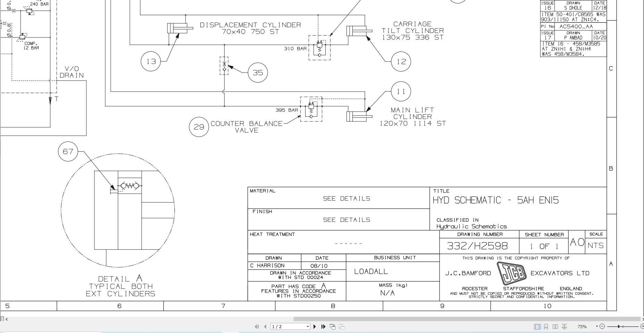Open the zoom level dropdown arrow
This screenshot has height=333, width=644.
coord(597,326)
